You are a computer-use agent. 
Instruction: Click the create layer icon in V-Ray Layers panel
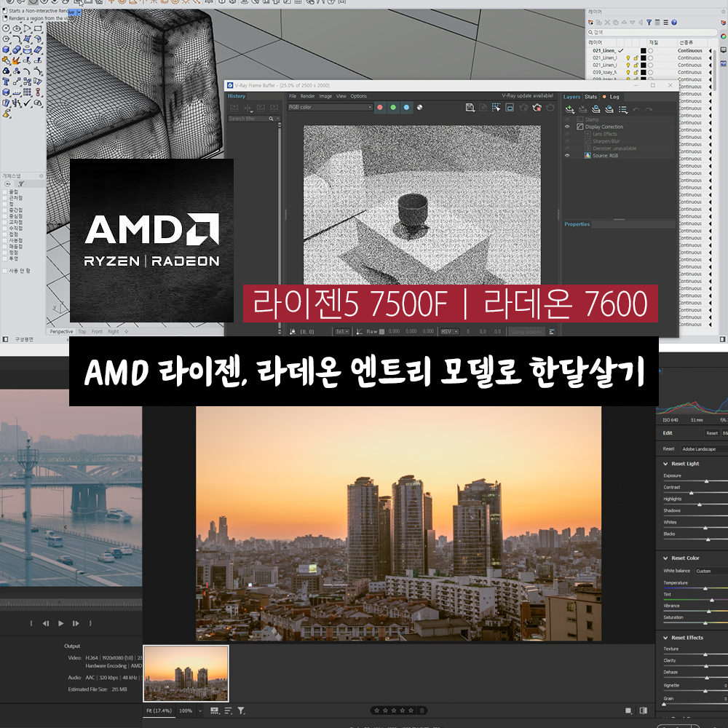click(570, 110)
